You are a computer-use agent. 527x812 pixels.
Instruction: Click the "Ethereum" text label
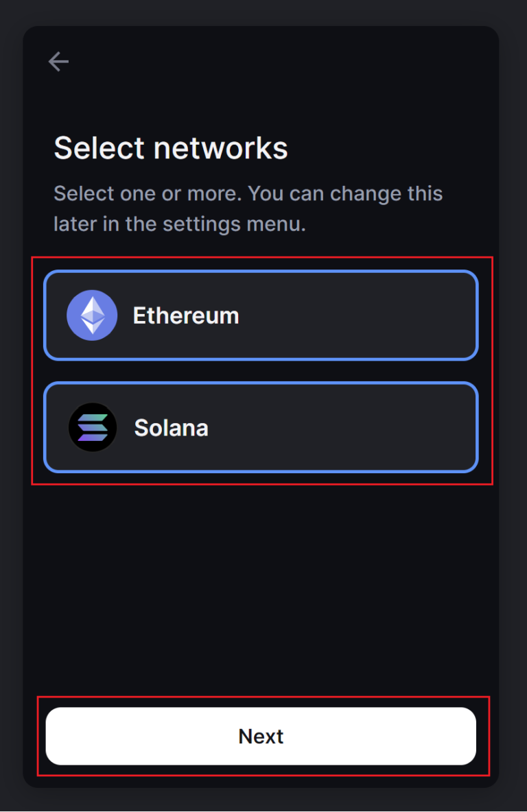pyautogui.click(x=186, y=315)
